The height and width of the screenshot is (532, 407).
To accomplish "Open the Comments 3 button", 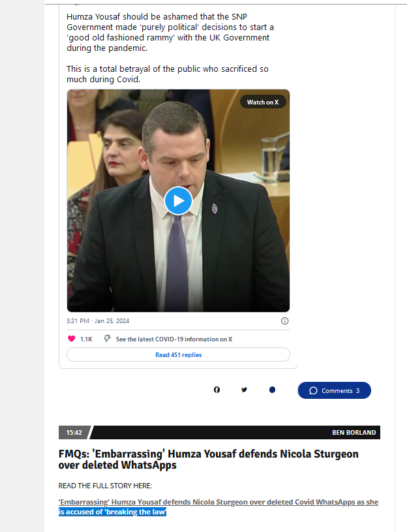I will pyautogui.click(x=335, y=390).
